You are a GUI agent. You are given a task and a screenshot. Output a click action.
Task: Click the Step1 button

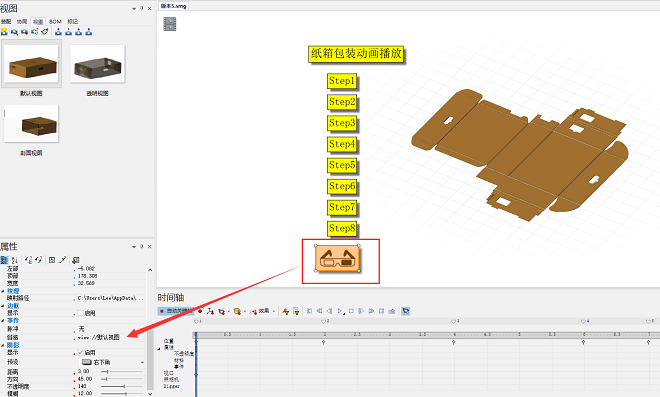coord(342,81)
